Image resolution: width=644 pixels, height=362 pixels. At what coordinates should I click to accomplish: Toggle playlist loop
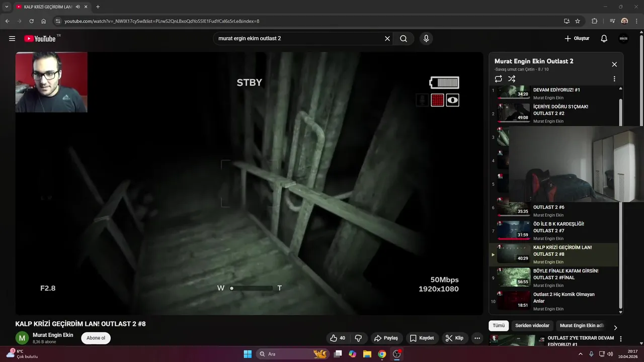[498, 79]
